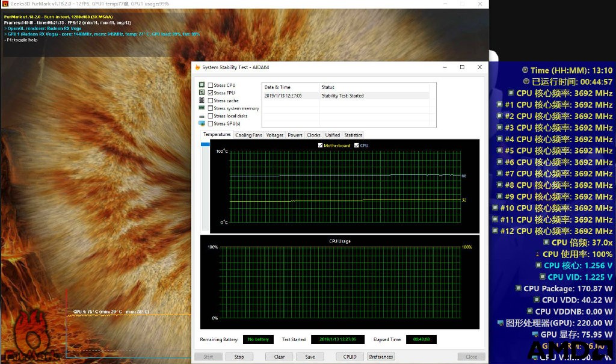Click the AIDA64 flame icon in System Stability Test title bar
Screen dimensions: 616x364
197,67
